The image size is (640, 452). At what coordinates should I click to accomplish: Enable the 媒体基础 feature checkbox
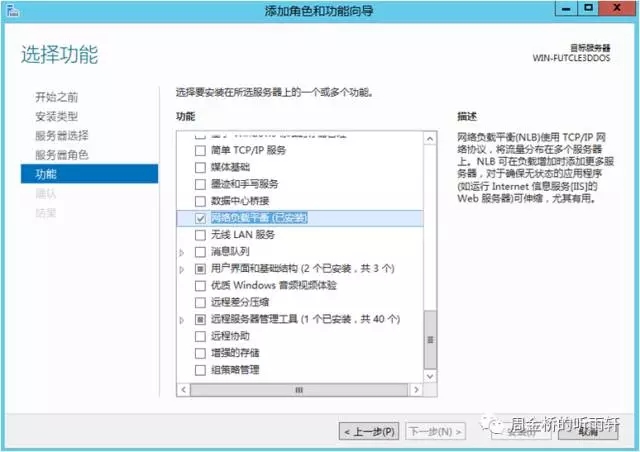click(200, 167)
